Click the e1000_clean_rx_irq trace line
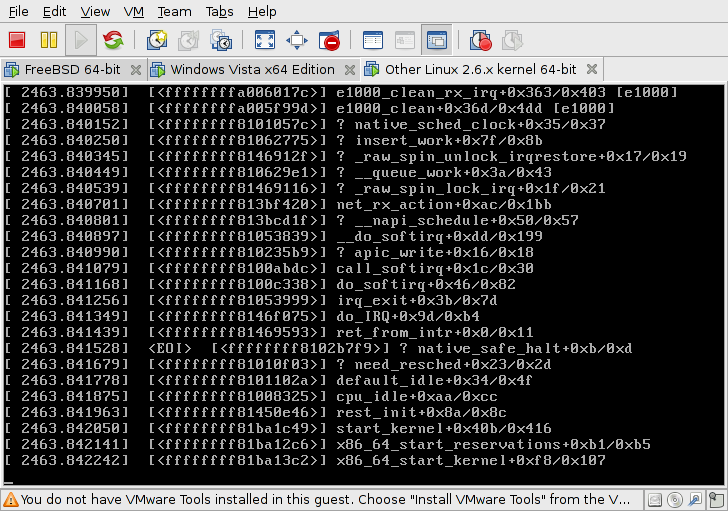The image size is (728, 511). [x=341, y=92]
